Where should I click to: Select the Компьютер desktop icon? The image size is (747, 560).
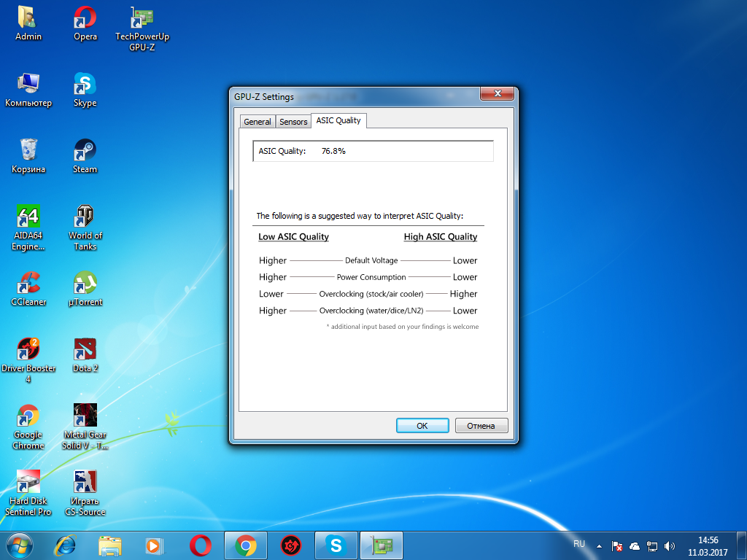pyautogui.click(x=28, y=90)
